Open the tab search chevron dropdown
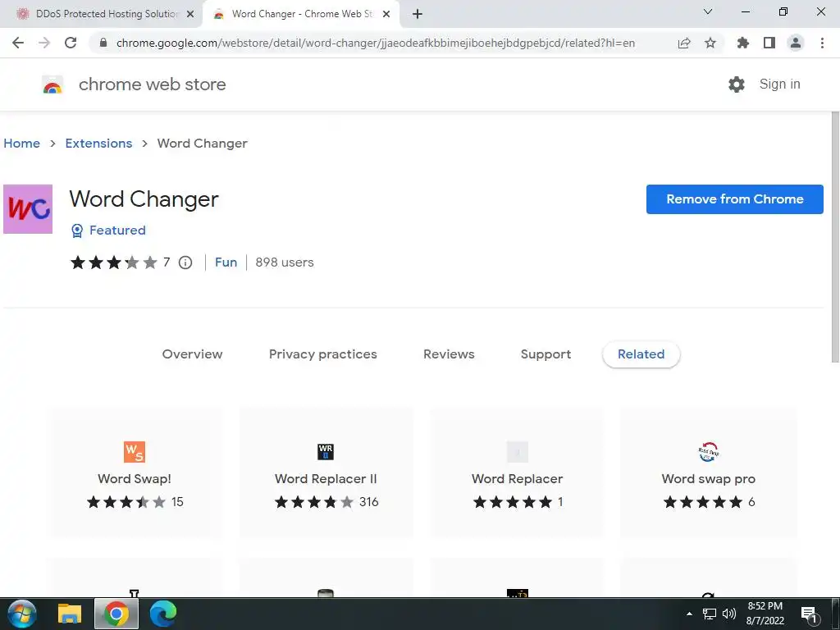 pyautogui.click(x=708, y=11)
